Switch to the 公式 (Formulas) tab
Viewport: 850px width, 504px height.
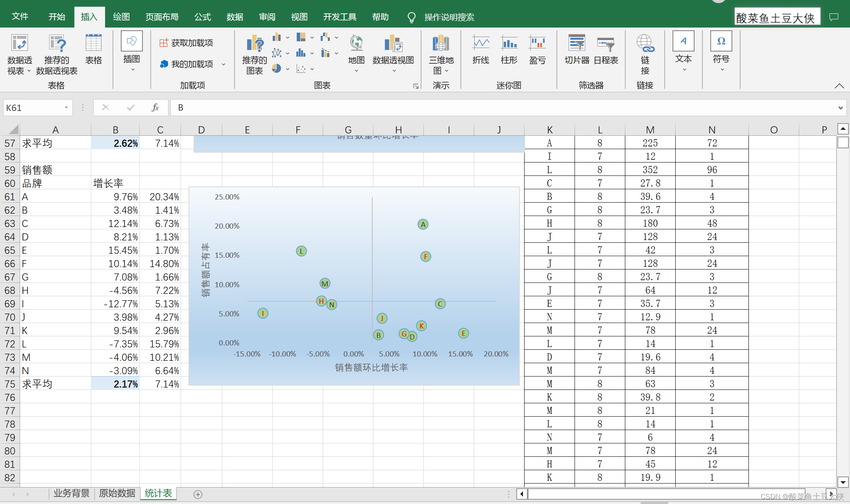[x=203, y=17]
